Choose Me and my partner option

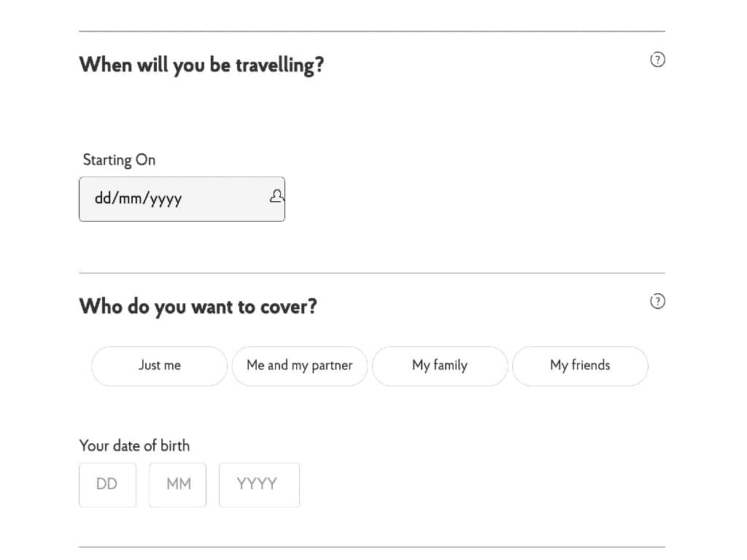coord(300,366)
